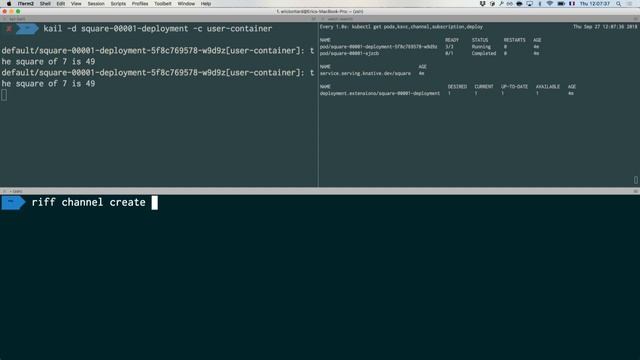The image size is (640, 360).
Task: Click the 'Every 1.0s: kubectl get' watch header
Action: 401,27
